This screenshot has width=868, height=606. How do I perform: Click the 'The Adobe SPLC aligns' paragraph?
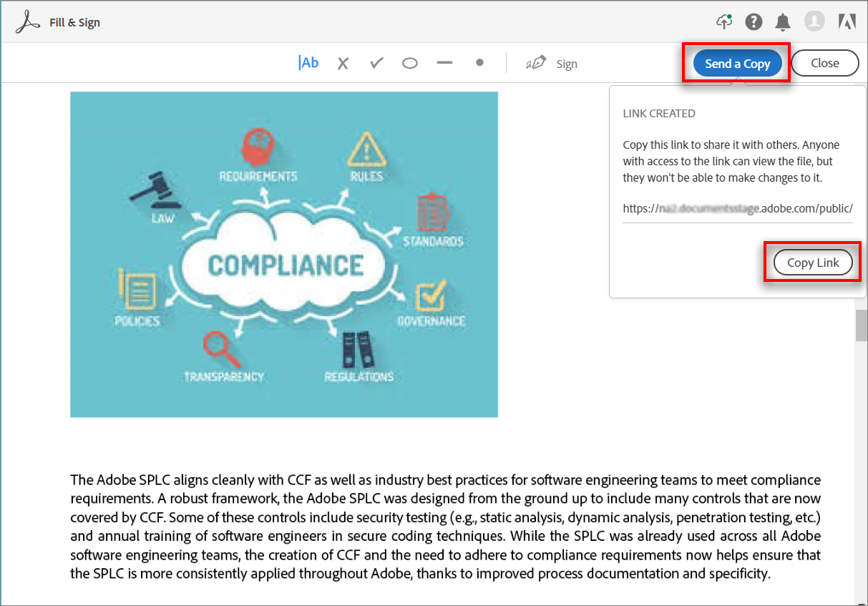point(445,526)
